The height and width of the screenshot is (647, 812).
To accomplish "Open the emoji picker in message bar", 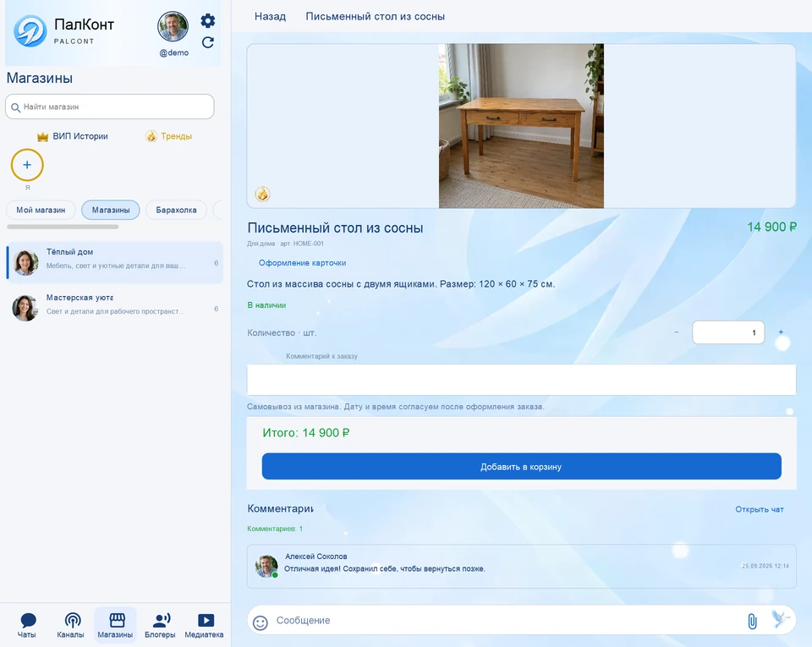I will (x=261, y=622).
